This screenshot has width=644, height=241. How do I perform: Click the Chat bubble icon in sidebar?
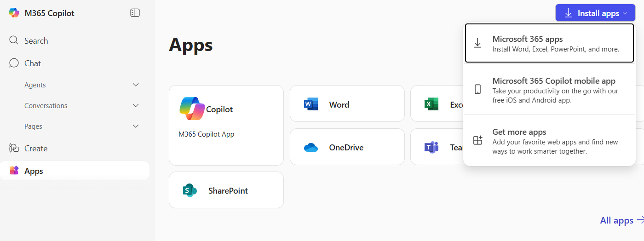[x=14, y=63]
